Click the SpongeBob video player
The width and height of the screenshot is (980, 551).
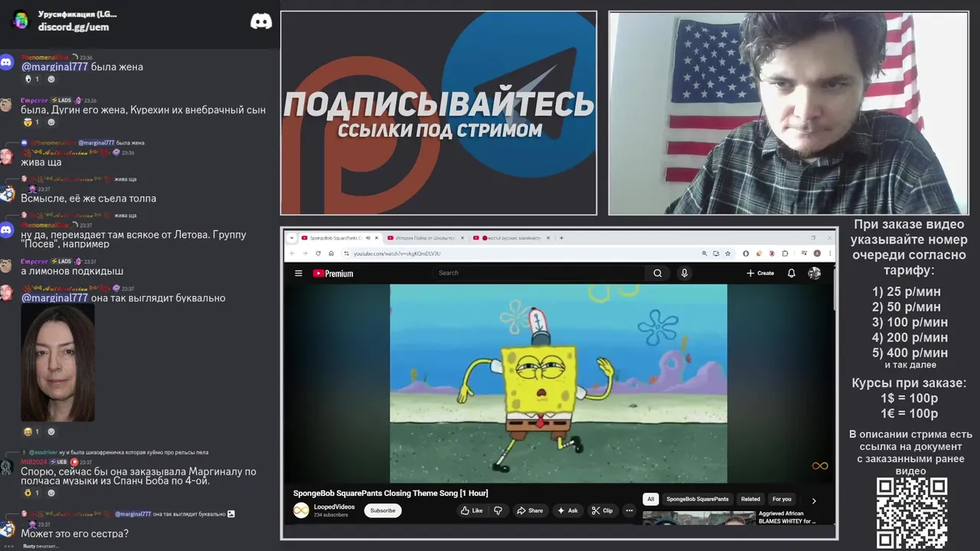[559, 383]
